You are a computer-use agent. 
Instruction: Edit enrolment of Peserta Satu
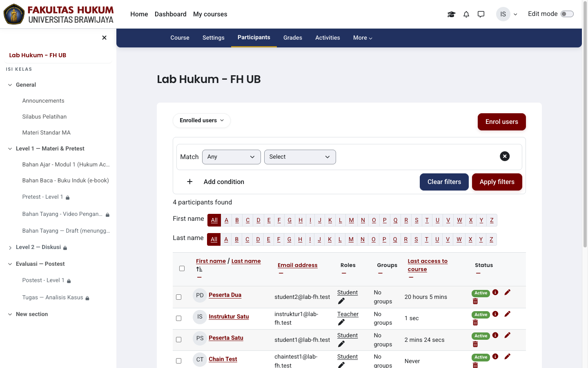[x=508, y=335]
